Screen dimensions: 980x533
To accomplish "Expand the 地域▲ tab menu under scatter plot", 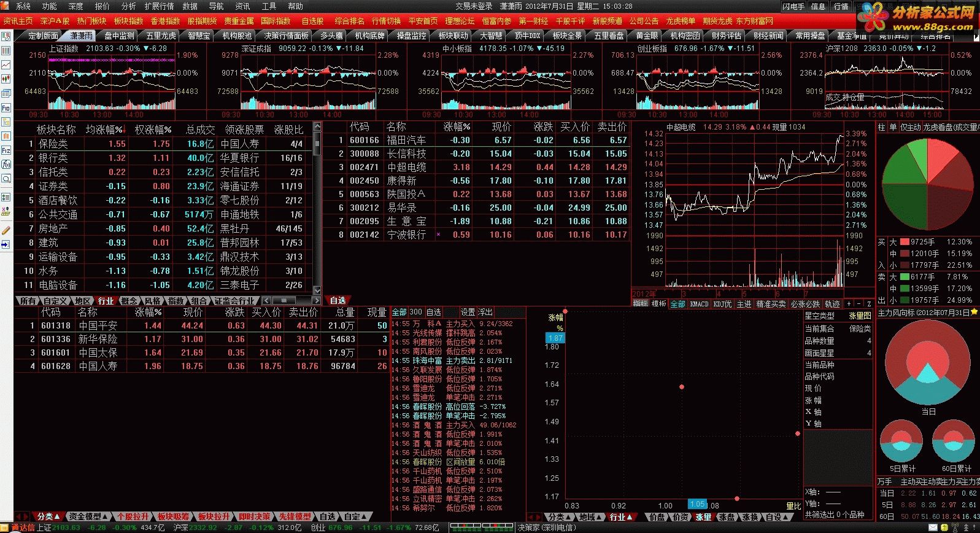I will click(590, 517).
